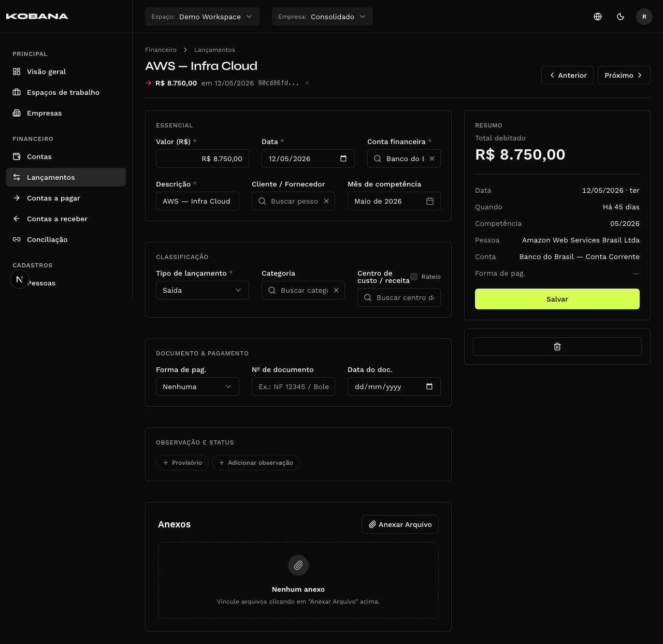This screenshot has width=663, height=644.
Task: Focus the Valor (R$) input field
Action: [x=203, y=159]
